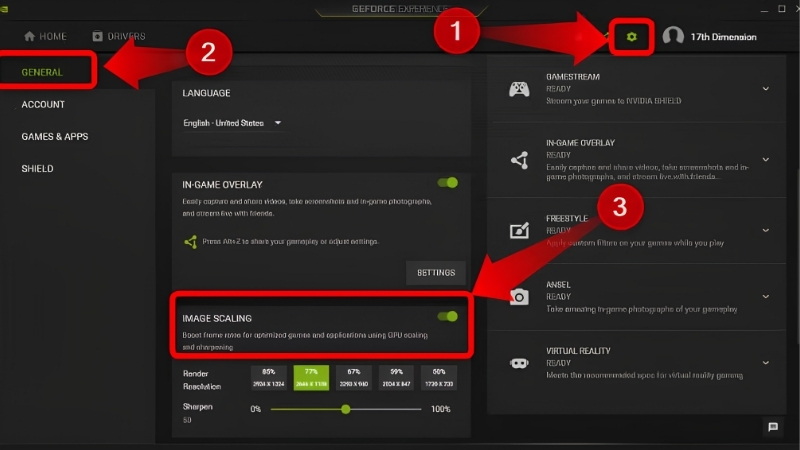Click the Freestyle edit icon
Screen dimensions: 800x450
tap(519, 231)
